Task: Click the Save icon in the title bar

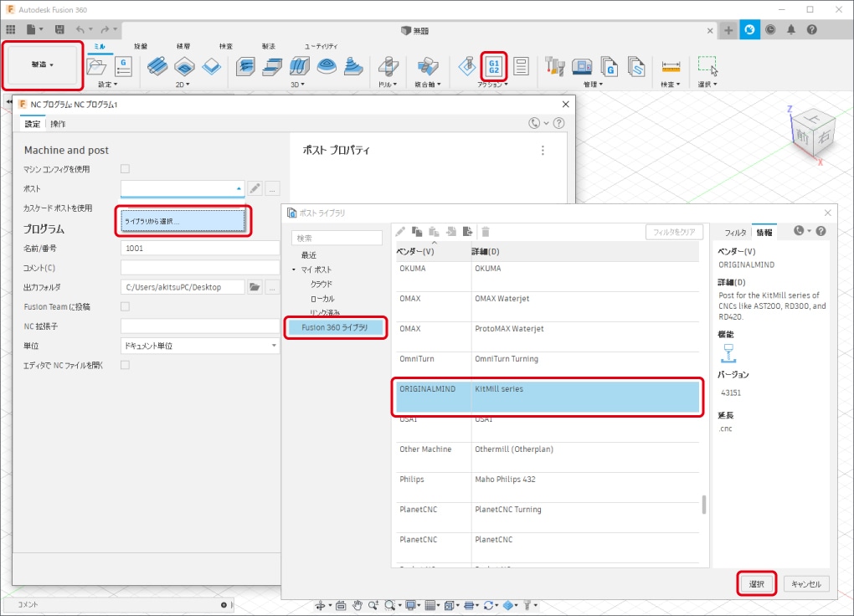Action: click(59, 29)
